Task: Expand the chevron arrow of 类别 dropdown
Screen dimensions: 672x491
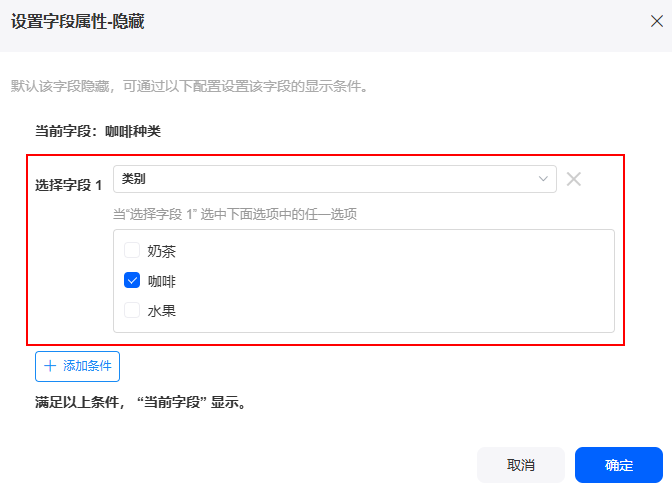Action: pyautogui.click(x=543, y=179)
